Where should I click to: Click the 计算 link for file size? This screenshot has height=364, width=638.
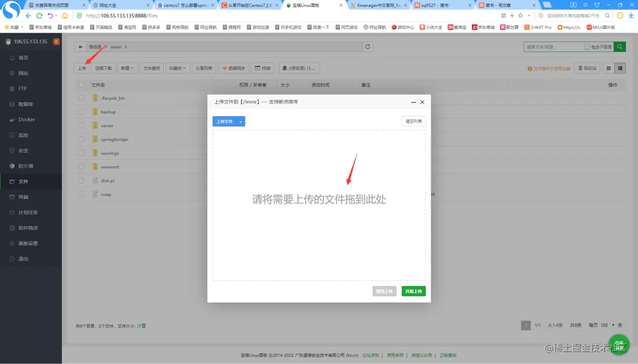click(141, 326)
